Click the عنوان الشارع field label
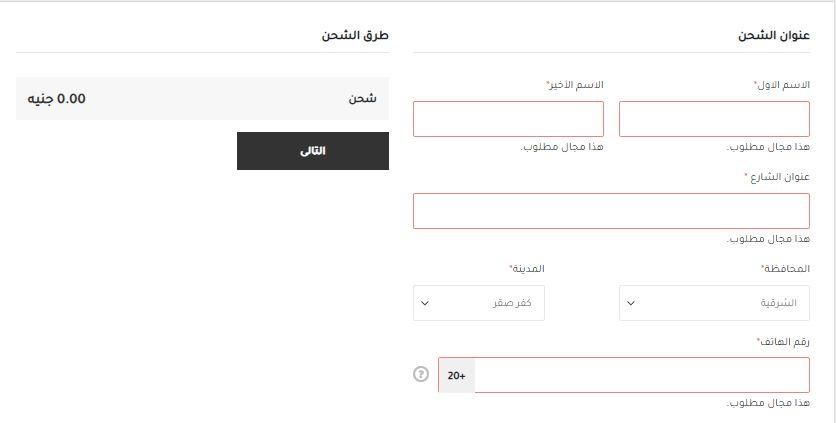This screenshot has width=836, height=423. 776,177
